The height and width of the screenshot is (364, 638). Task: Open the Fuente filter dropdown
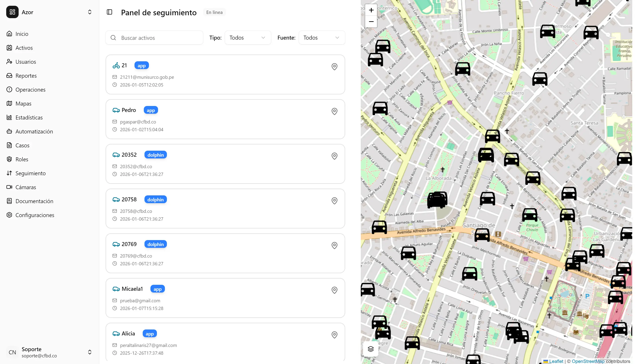click(x=321, y=37)
